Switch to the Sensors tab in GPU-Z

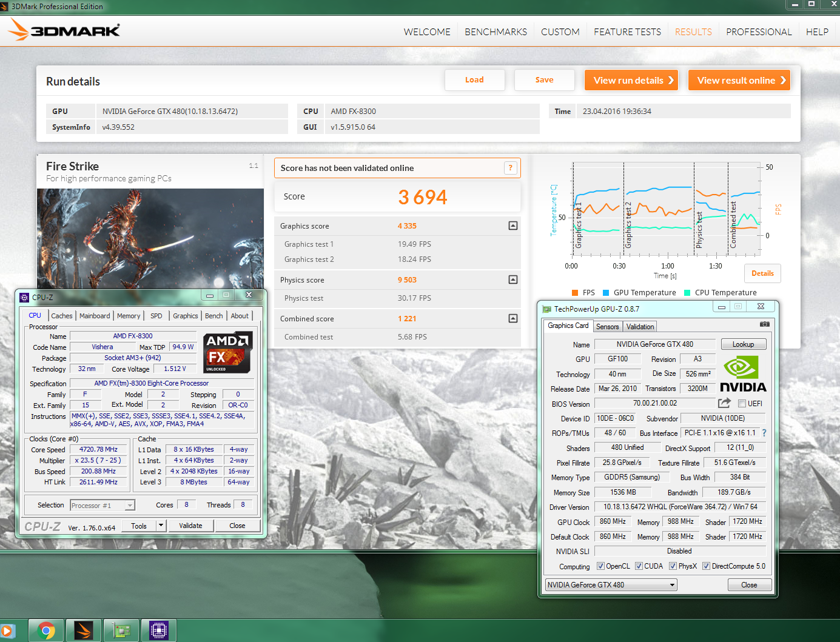(608, 327)
